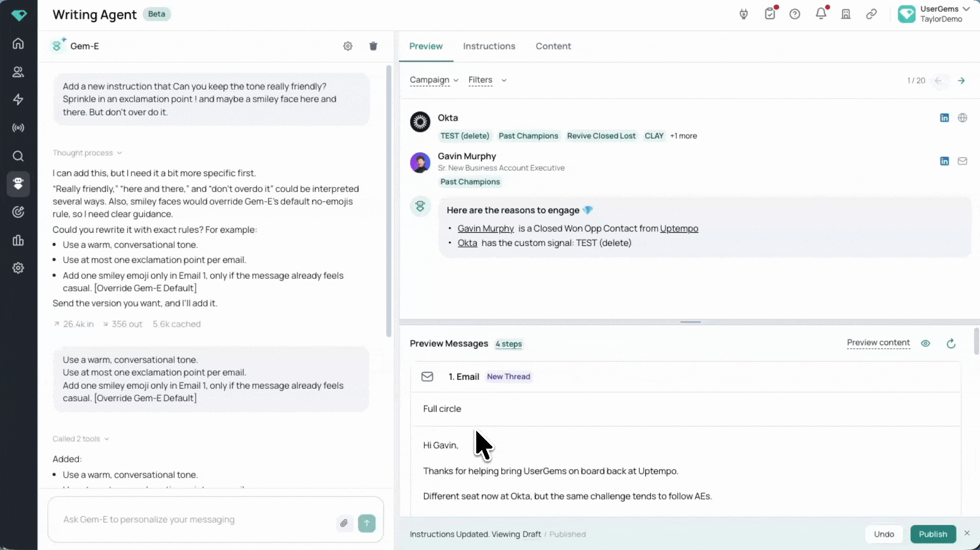Go to next preview contact arrow
The height and width of the screenshot is (550, 980).
coord(961,80)
